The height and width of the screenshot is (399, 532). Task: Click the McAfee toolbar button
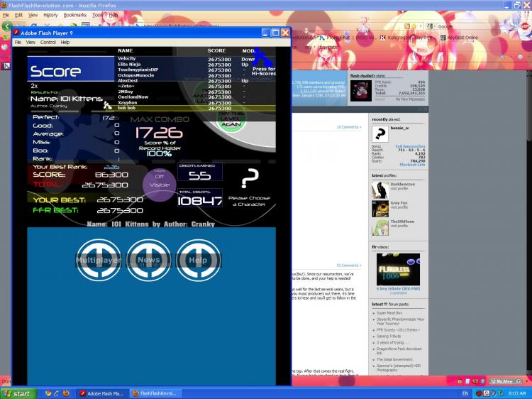(x=506, y=381)
